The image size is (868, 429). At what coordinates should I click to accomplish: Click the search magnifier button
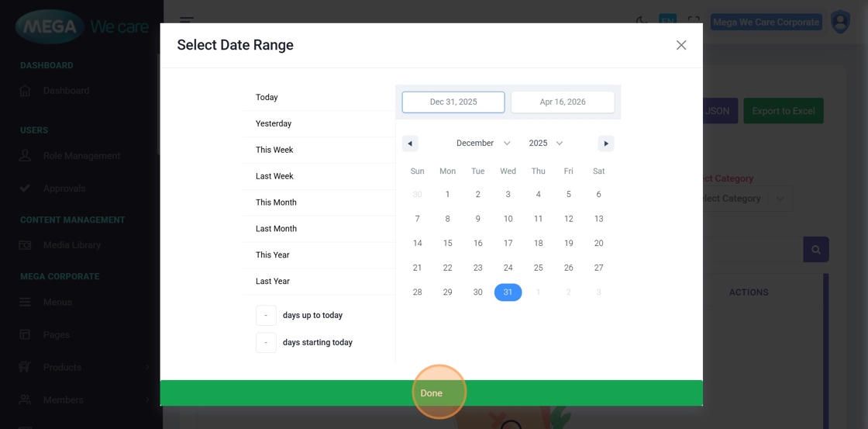815,250
